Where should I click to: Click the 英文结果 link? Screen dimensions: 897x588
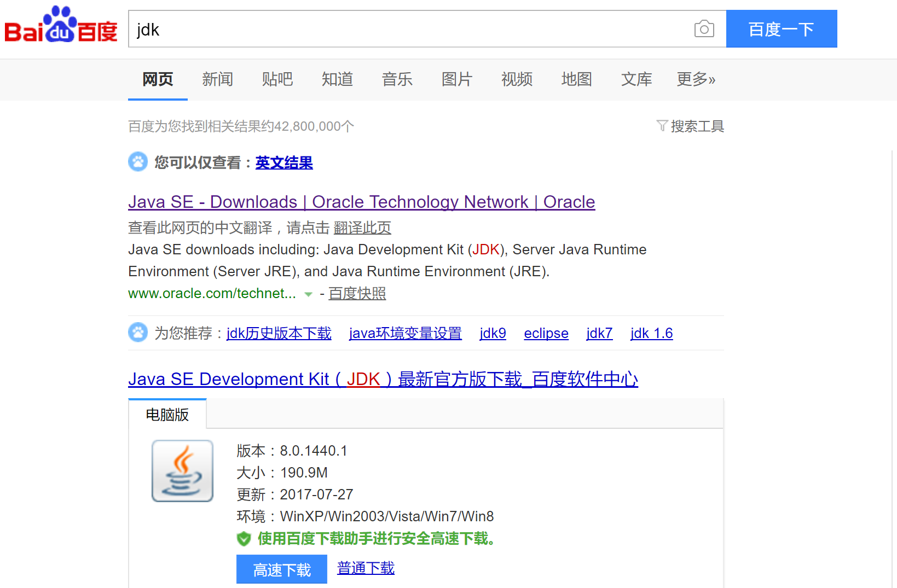[284, 162]
